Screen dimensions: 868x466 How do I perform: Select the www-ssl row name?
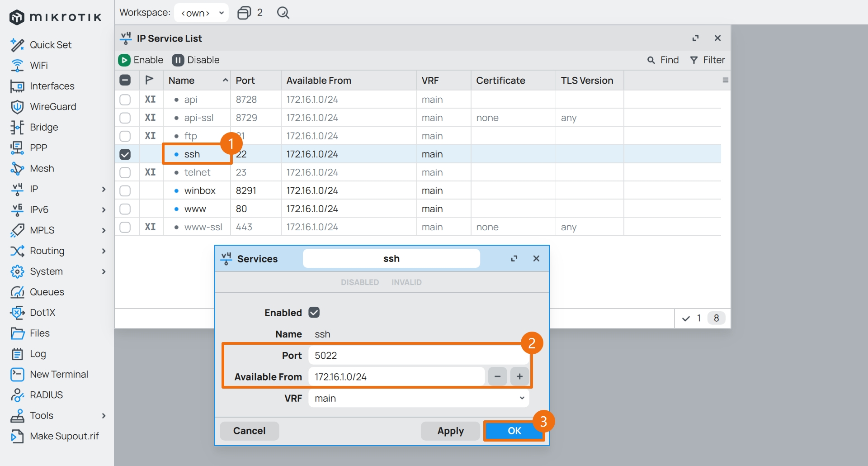pos(203,227)
